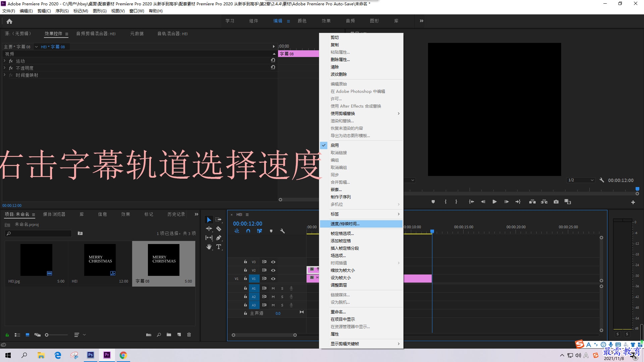644x362 pixels.
Task: Select the Ripple Edit tool
Action: (x=209, y=229)
